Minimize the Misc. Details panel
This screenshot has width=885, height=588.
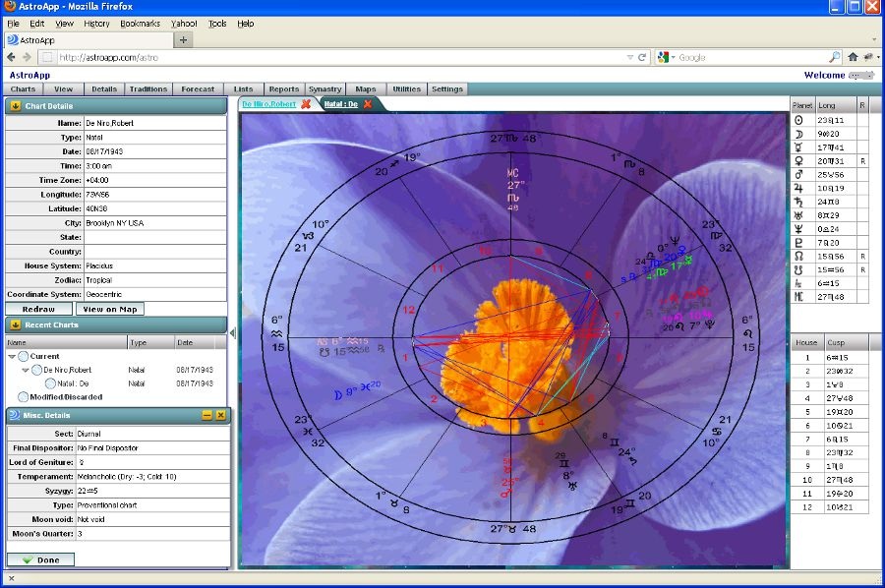(x=207, y=415)
